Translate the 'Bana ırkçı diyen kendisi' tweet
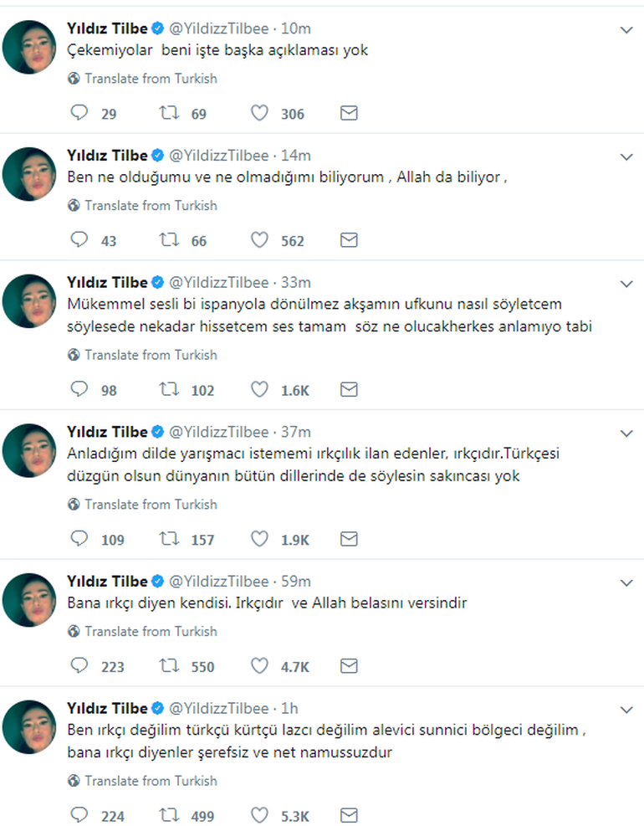The width and height of the screenshot is (644, 826). [151, 632]
